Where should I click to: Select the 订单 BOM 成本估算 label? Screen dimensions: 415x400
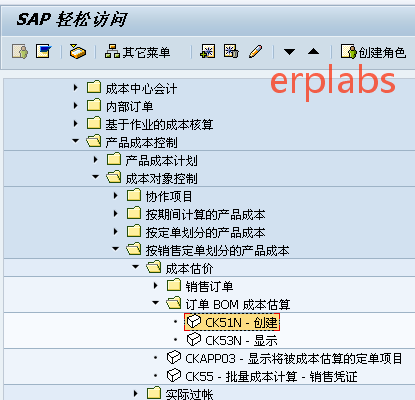point(238,305)
